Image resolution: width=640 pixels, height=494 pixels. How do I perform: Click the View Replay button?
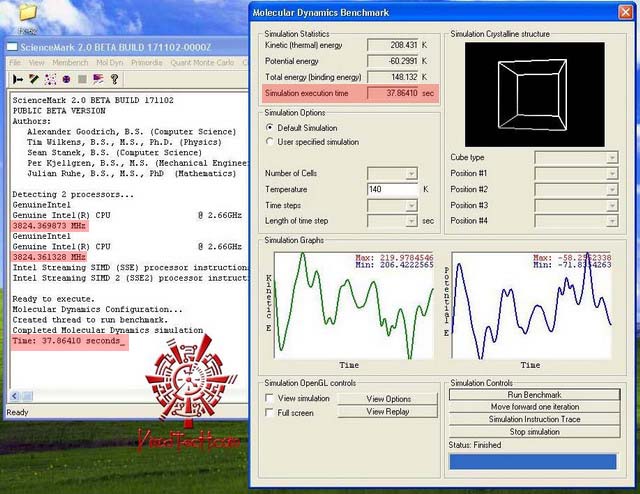tap(388, 412)
